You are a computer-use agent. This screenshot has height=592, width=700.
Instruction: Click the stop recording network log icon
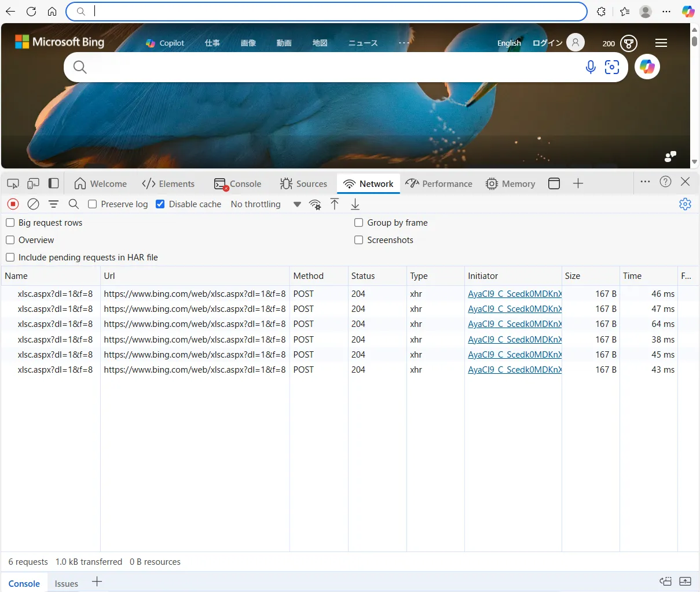[13, 204]
